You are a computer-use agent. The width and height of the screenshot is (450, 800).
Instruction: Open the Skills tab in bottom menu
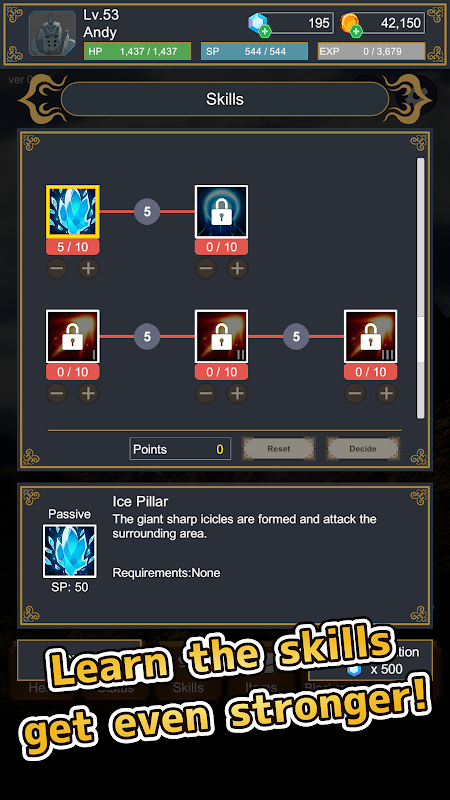[x=188, y=687]
